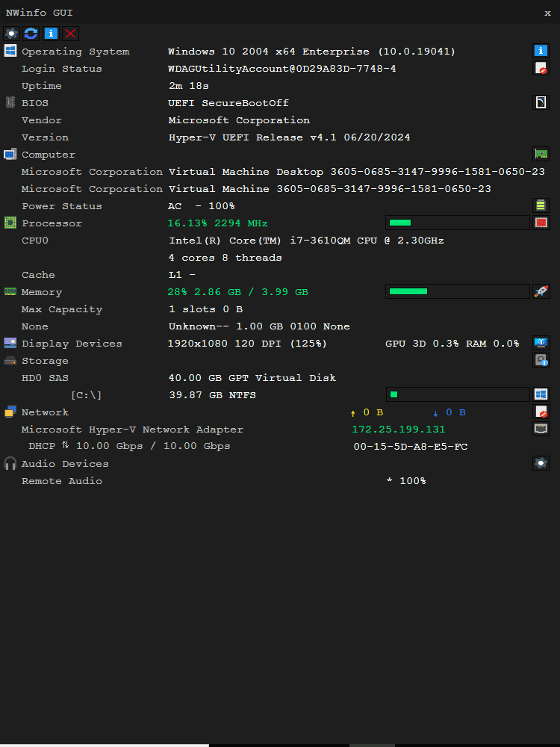Open the green card button on Computer row

pos(541,154)
